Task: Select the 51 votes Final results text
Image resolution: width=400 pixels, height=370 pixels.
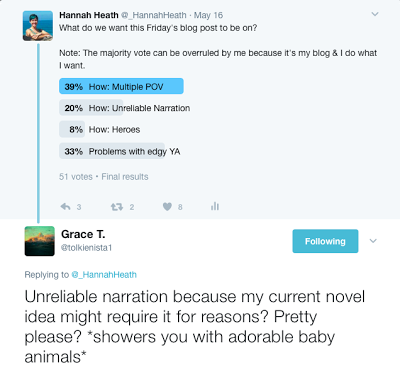Action: point(104,177)
